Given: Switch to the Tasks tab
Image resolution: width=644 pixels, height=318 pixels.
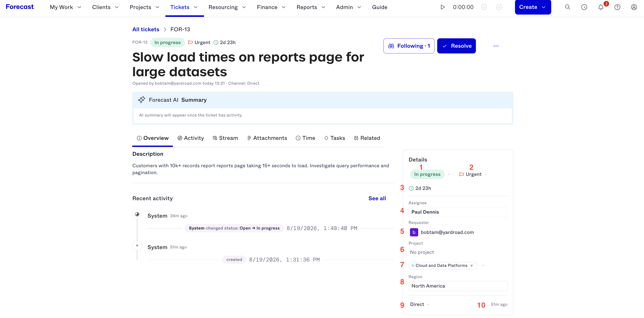Looking at the screenshot, I should pos(334,138).
